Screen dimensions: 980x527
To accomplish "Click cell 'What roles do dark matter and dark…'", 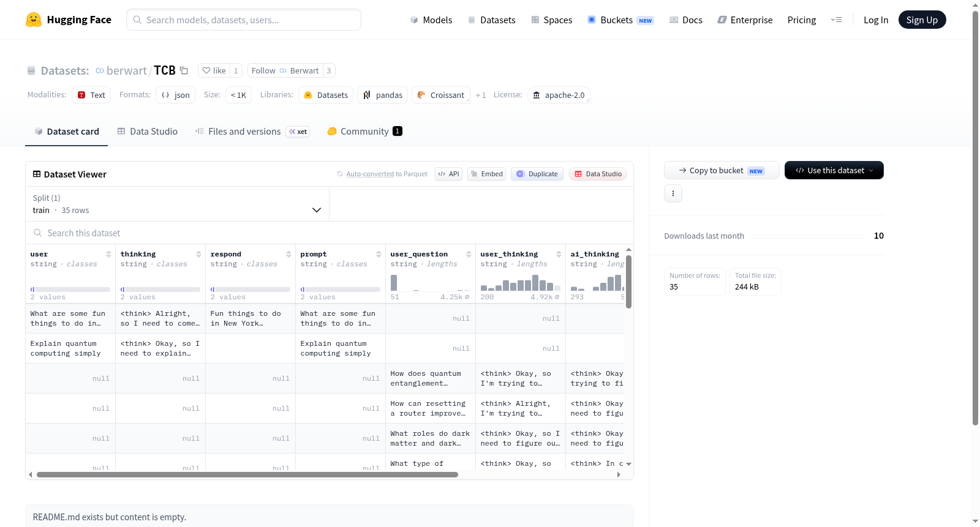I will [431, 438].
